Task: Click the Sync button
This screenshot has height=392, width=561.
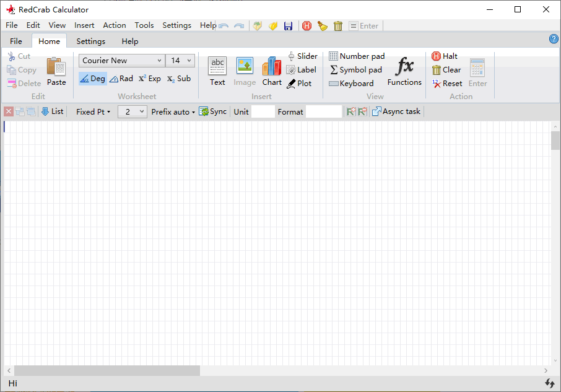Action: [x=213, y=111]
